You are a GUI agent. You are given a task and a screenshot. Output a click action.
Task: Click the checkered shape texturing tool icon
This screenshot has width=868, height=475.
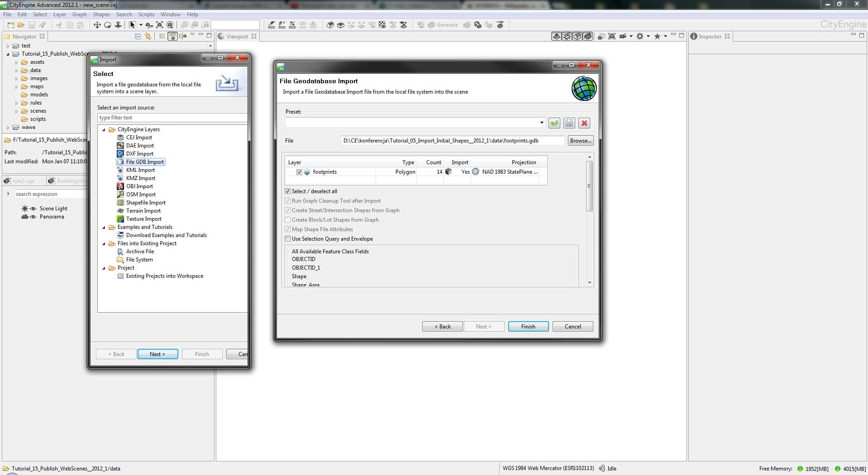click(382, 25)
